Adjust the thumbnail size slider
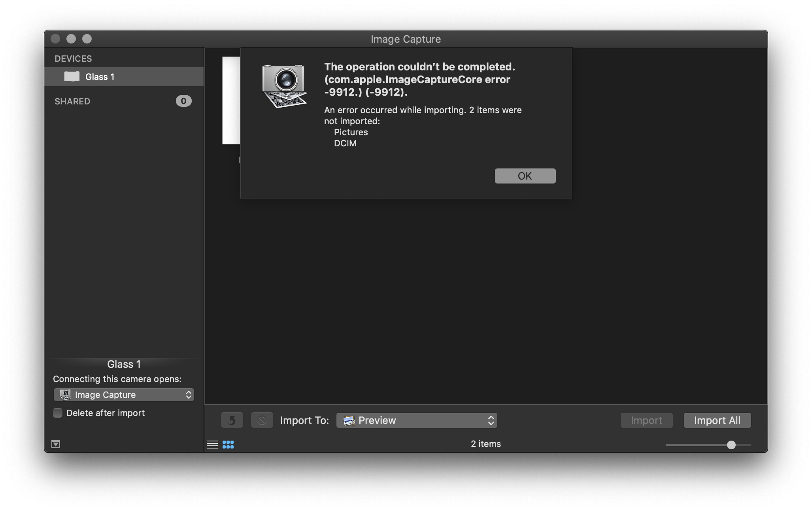 (731, 445)
